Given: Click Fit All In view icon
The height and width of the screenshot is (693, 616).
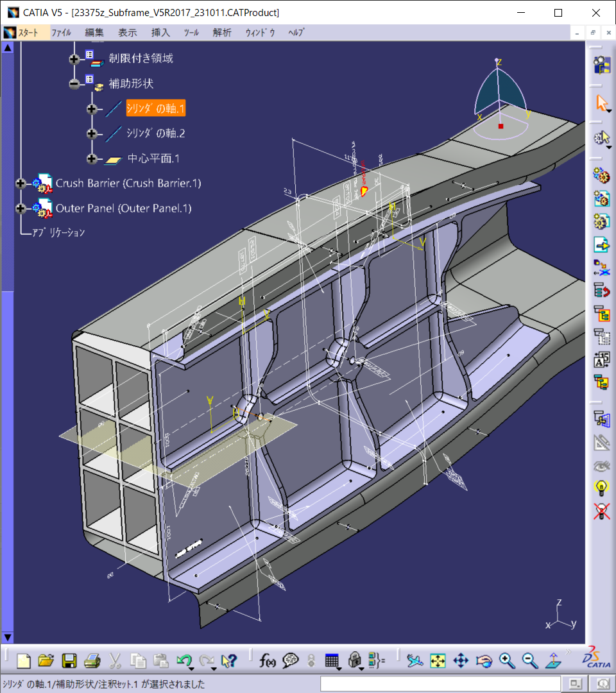Looking at the screenshot, I should click(x=438, y=661).
